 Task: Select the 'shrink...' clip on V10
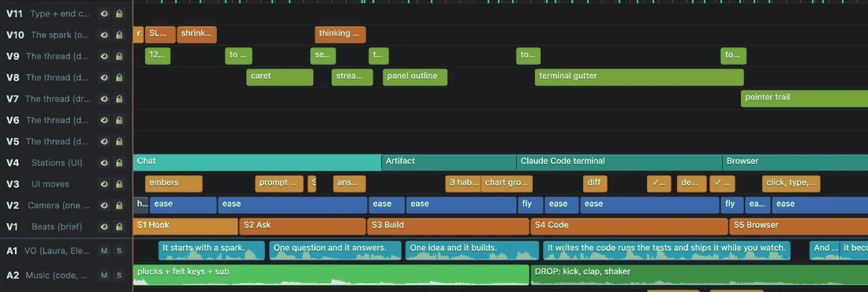196,35
